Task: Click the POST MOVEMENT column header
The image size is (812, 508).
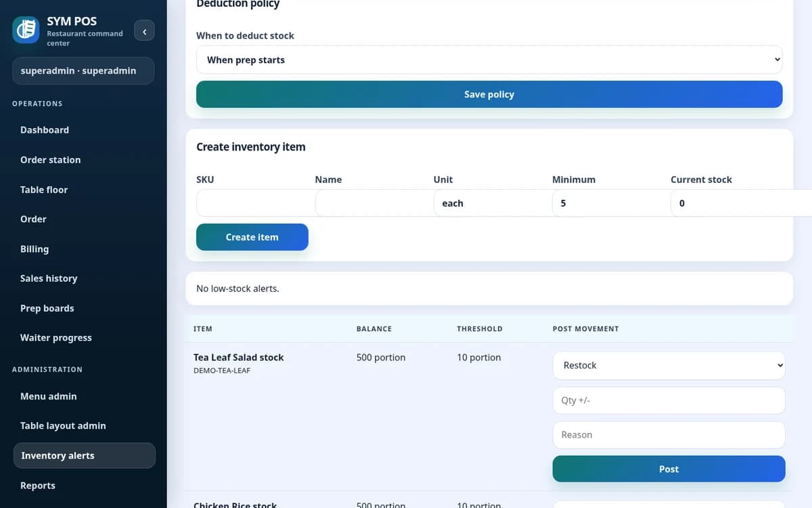Action: coord(586,329)
